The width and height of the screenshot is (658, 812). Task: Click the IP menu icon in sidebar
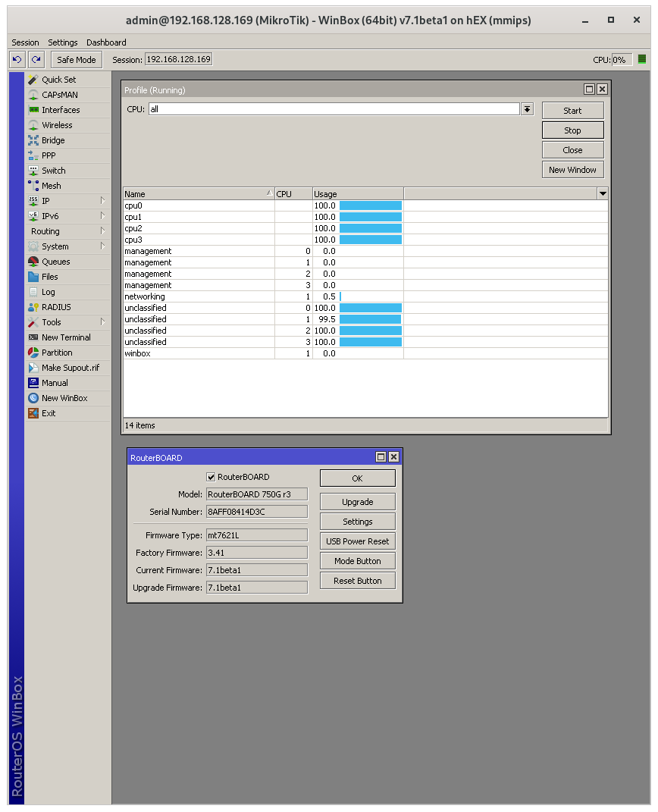tap(33, 201)
